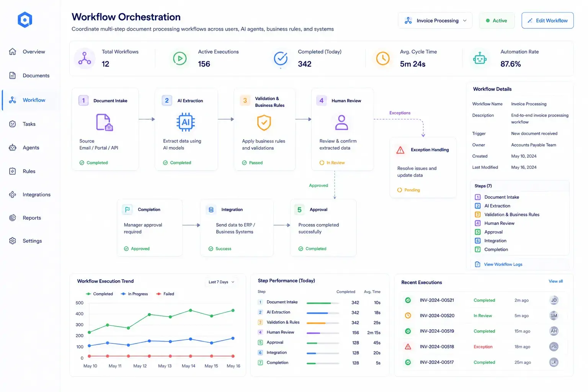Select Completion in Steps list
The height and width of the screenshot is (392, 588).
coord(492,250)
